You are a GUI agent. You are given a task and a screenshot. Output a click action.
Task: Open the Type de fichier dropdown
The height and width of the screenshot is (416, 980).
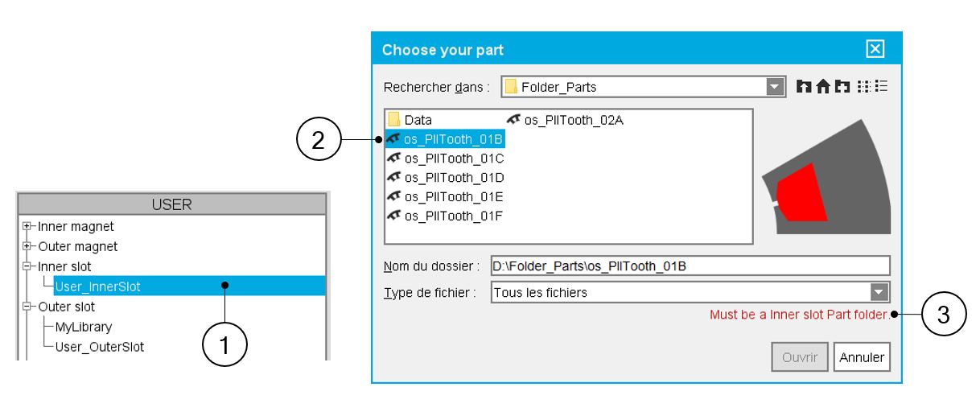click(x=880, y=292)
